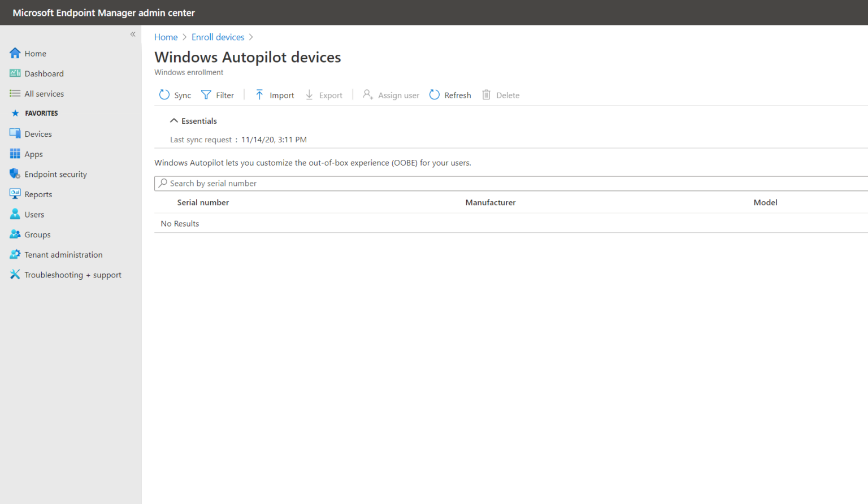Click the Apps icon in navigation

[x=15, y=154]
